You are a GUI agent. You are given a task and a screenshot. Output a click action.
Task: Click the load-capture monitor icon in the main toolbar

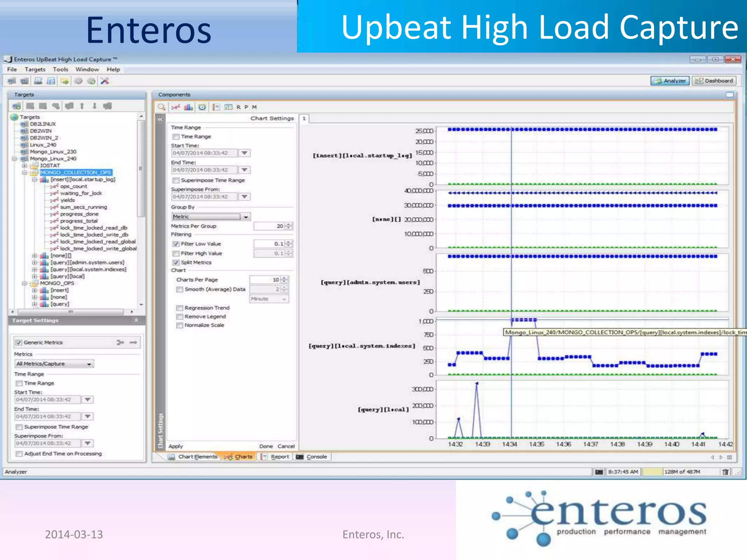coord(25,81)
